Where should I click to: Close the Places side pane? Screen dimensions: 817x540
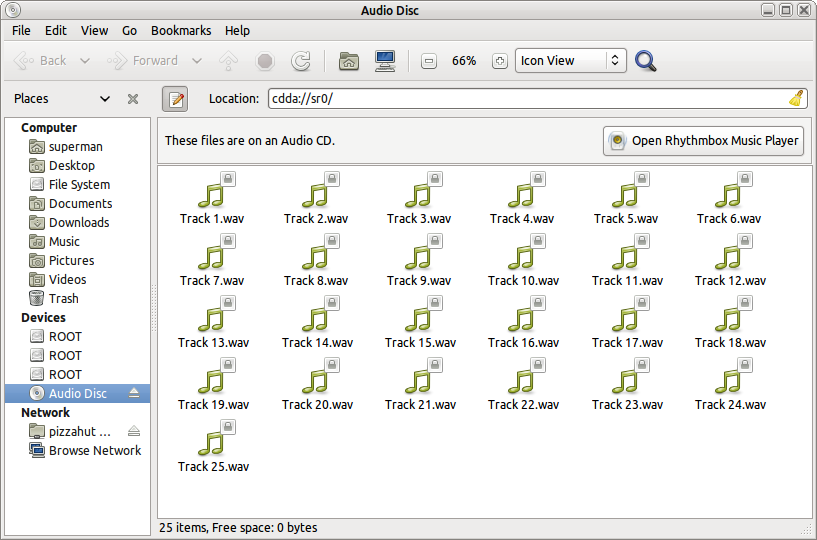click(x=133, y=99)
